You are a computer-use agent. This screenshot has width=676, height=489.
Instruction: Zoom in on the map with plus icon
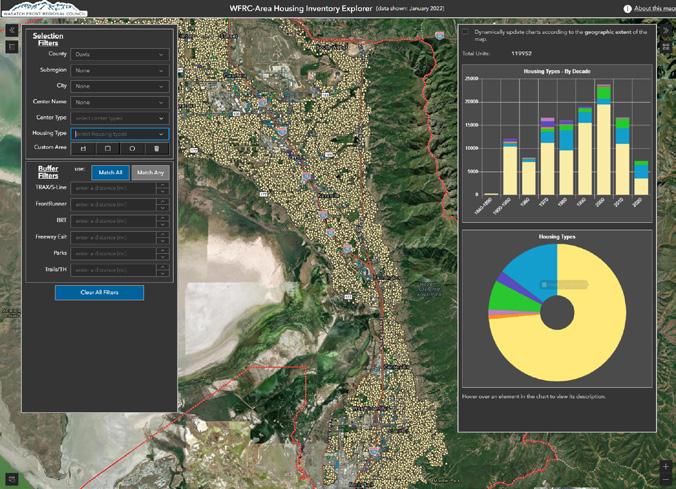[666, 467]
